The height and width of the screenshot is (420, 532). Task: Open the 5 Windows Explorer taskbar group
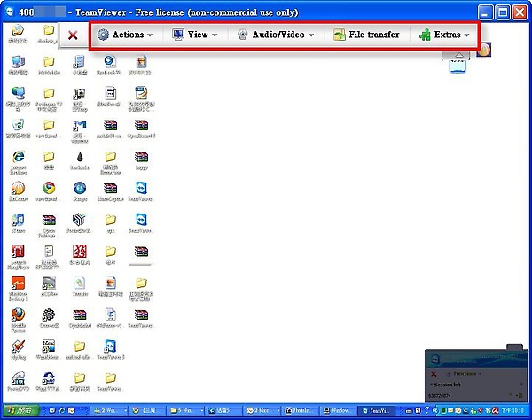pos(185,410)
